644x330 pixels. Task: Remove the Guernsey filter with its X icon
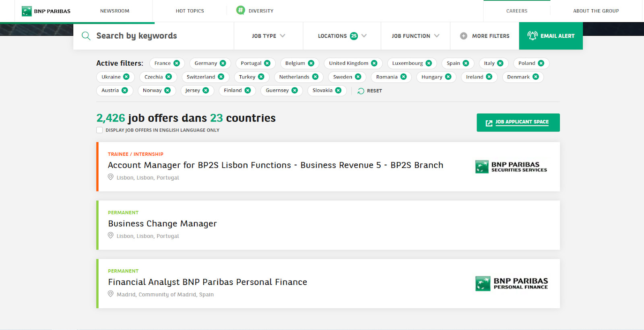pos(295,90)
